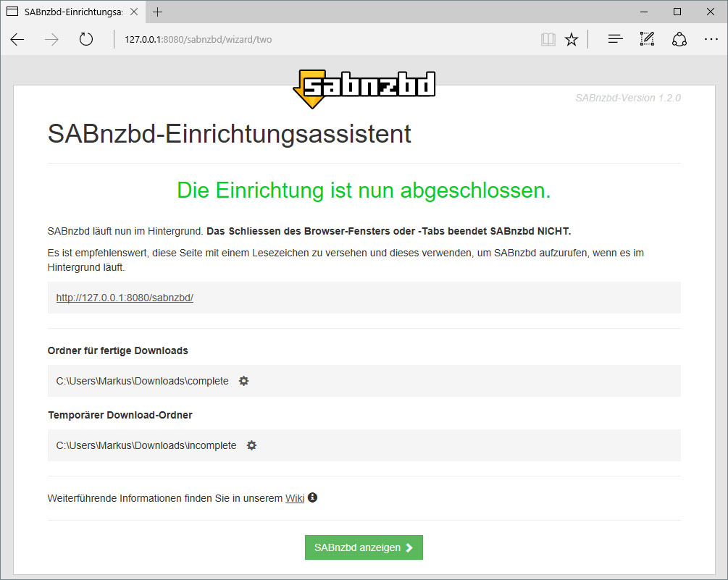
Task: Open the Share icon in toolbar
Action: 679,39
